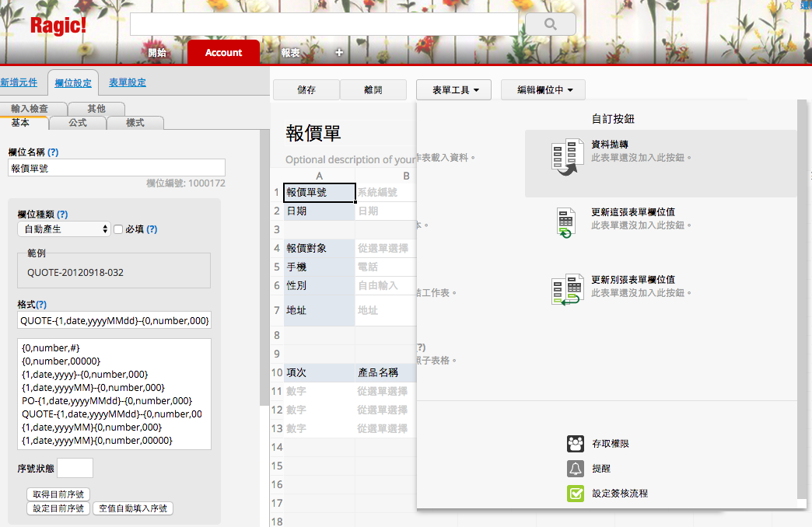
Task: Select the 基本 sub-tab
Action: click(21, 123)
